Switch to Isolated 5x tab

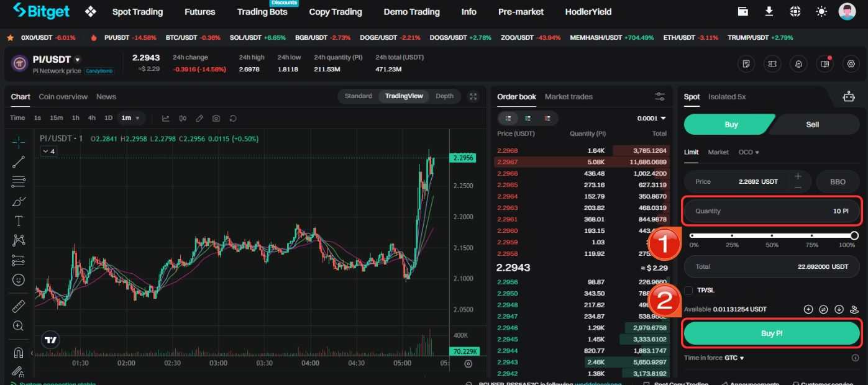point(727,96)
